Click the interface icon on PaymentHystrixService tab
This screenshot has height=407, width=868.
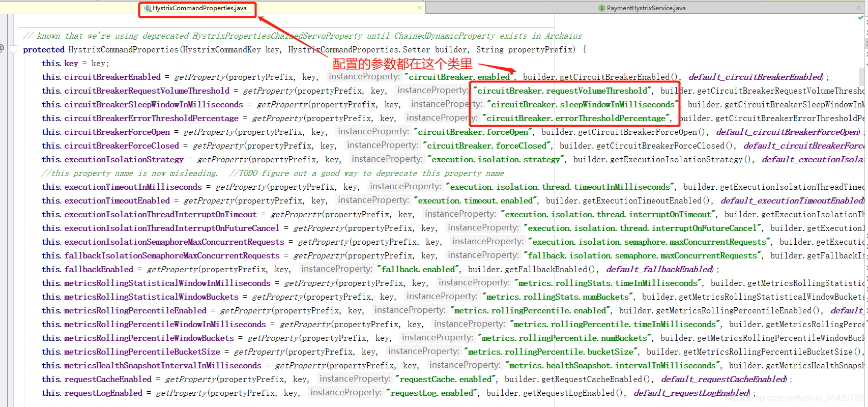(x=602, y=8)
